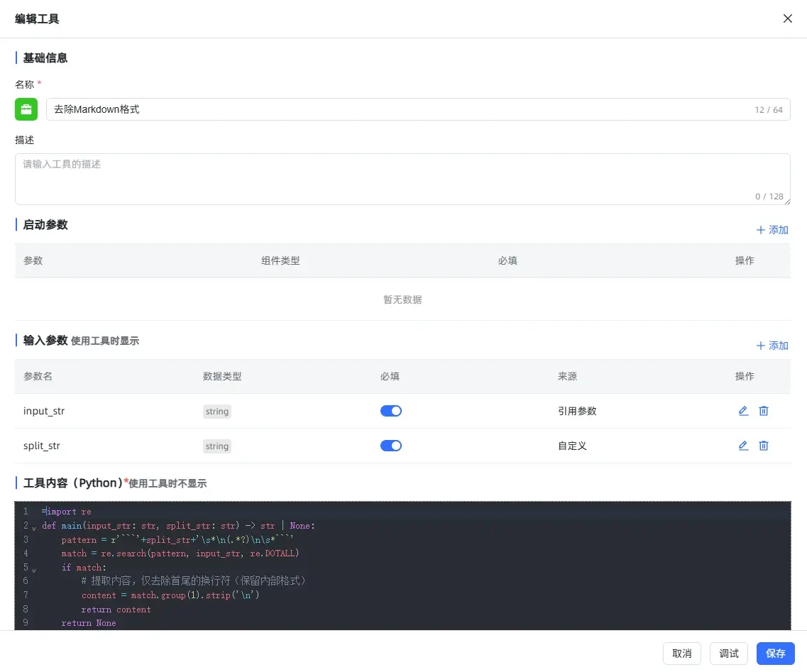The image size is (807, 672).
Task: Toggle the required switch for input_str
Action: tap(390, 411)
